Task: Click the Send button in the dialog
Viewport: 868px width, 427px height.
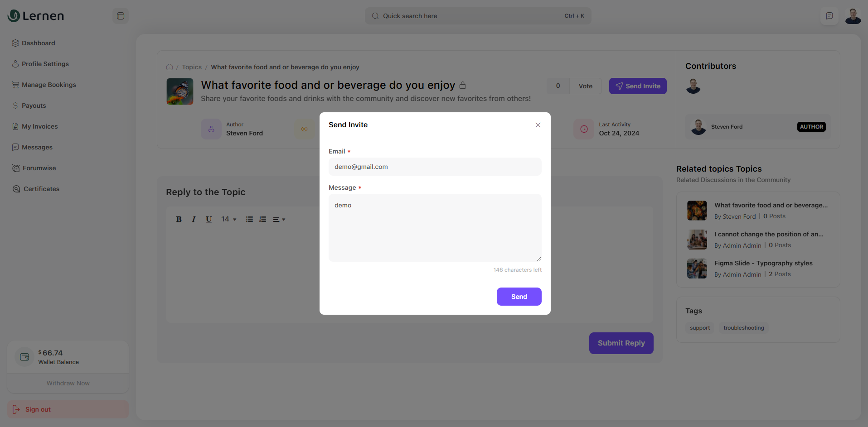Action: (519, 297)
